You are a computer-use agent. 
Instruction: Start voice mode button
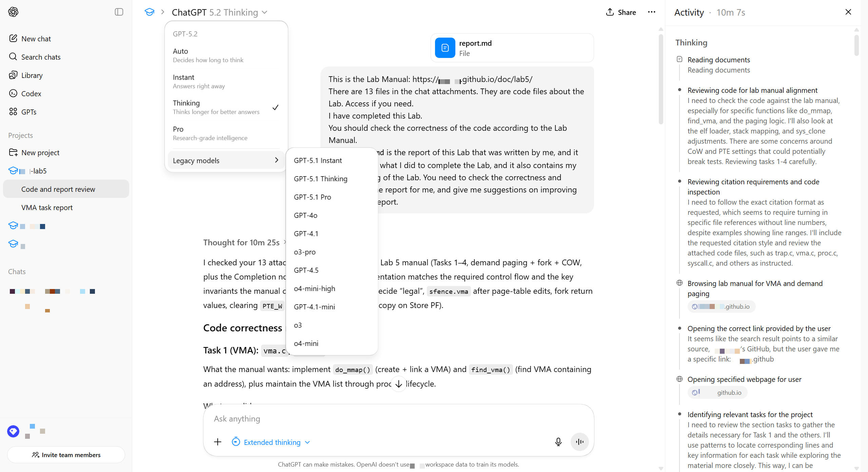tap(580, 442)
